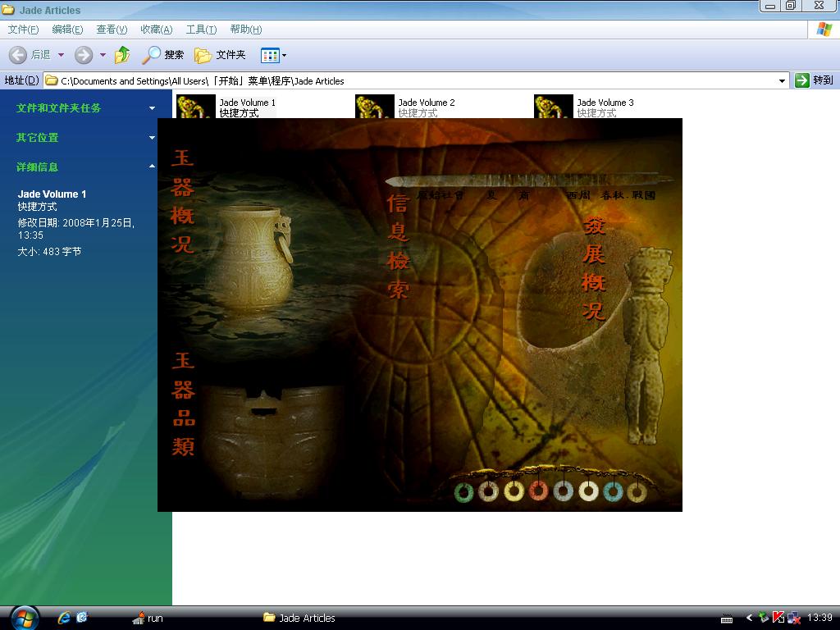Launch Internet Explorer from the quick launch
The height and width of the screenshot is (630, 840).
[x=64, y=618]
